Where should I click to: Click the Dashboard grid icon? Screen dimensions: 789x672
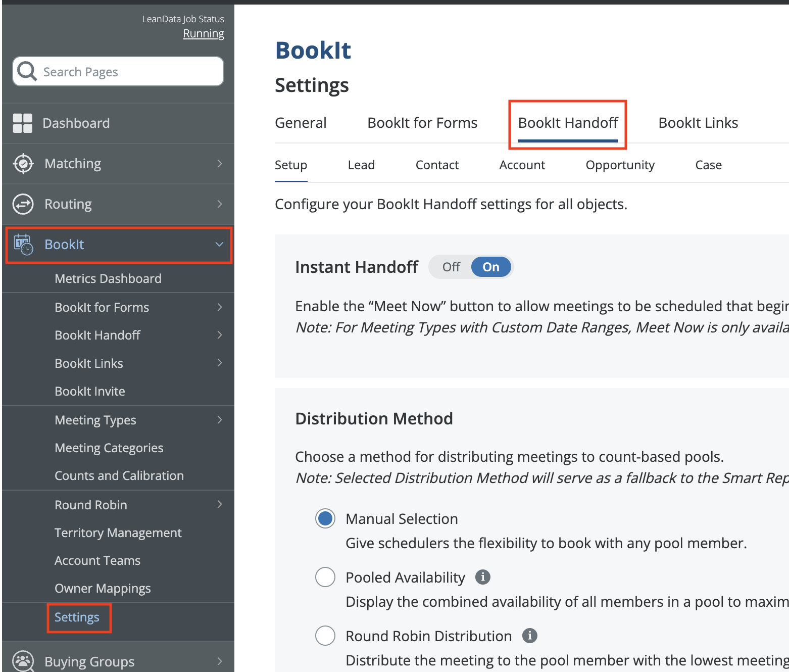tap(23, 123)
